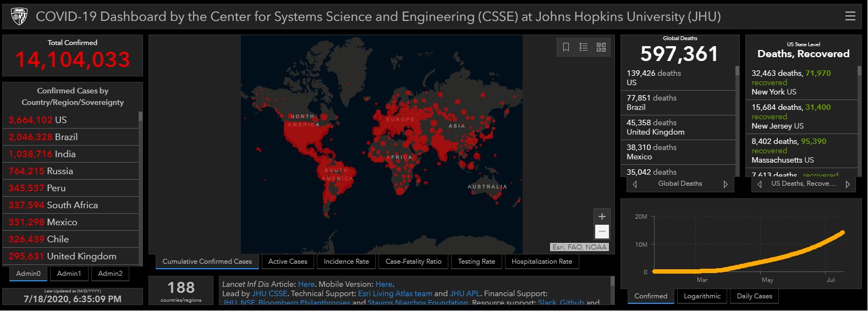The width and height of the screenshot is (868, 311).
Task: Select Peru row with 345,537 cases
Action: pos(72,188)
